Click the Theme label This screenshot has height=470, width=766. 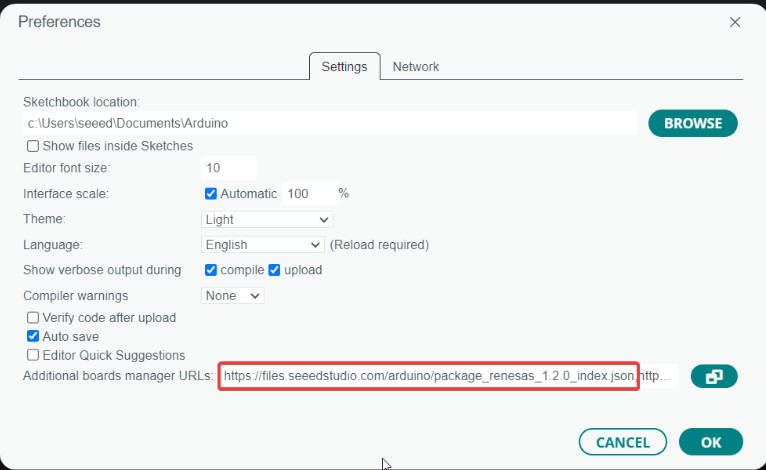coord(44,219)
